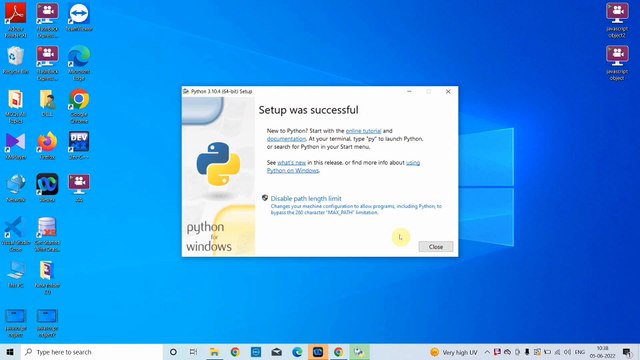640x360 pixels.
Task: Select the Webex desktop shortcut
Action: pos(47,188)
